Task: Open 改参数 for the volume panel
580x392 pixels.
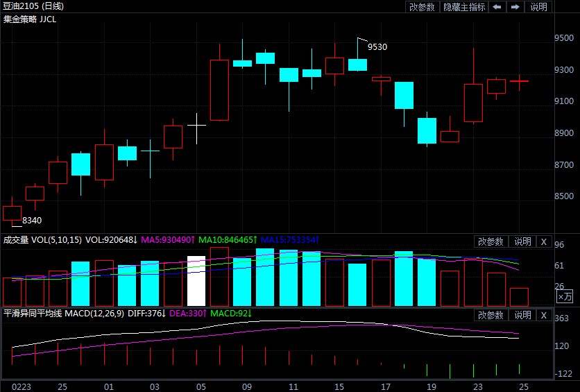Action: tap(491, 241)
